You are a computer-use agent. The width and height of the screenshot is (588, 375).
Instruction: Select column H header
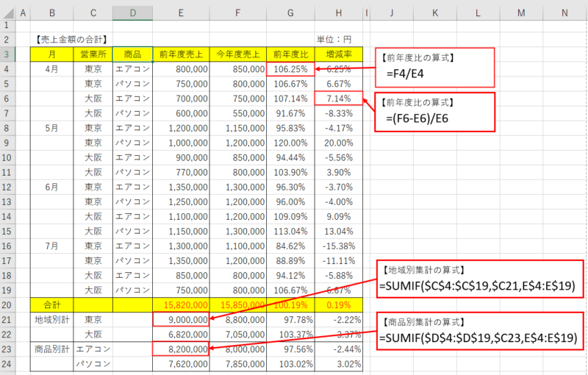click(x=339, y=13)
